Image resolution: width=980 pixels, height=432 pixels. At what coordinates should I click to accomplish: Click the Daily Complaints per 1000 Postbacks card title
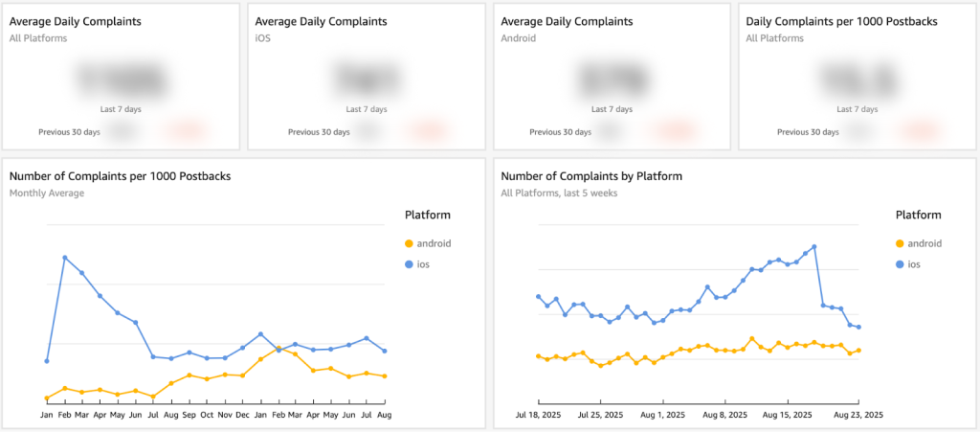(841, 21)
